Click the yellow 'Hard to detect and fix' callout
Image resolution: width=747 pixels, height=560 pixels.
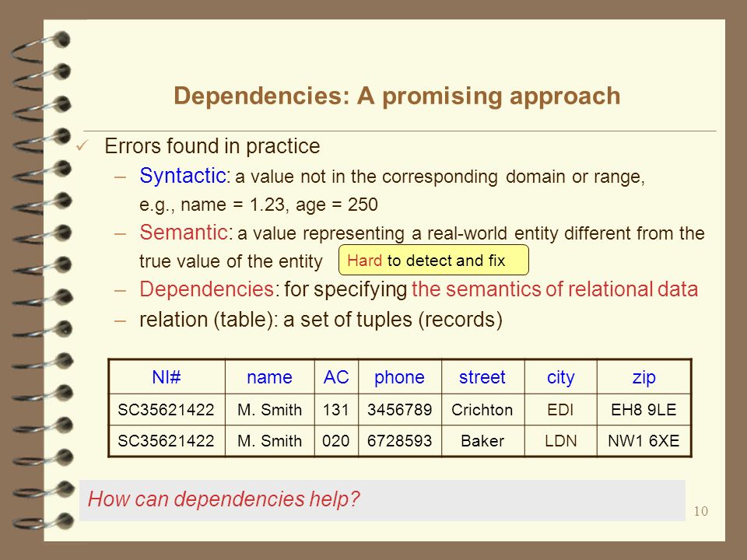433,260
